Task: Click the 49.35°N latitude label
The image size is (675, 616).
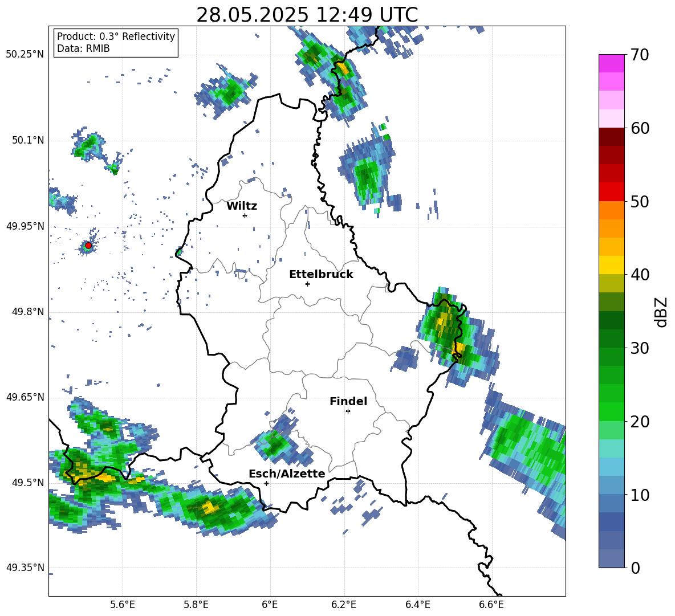Action: pos(25,568)
